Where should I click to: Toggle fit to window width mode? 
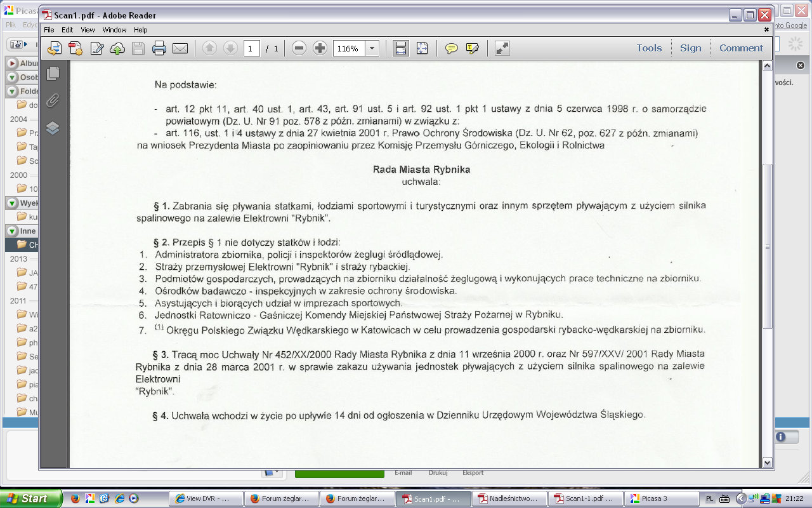401,48
